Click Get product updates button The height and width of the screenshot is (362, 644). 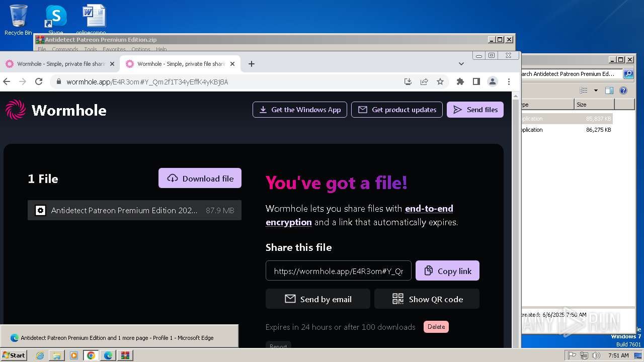(x=397, y=110)
